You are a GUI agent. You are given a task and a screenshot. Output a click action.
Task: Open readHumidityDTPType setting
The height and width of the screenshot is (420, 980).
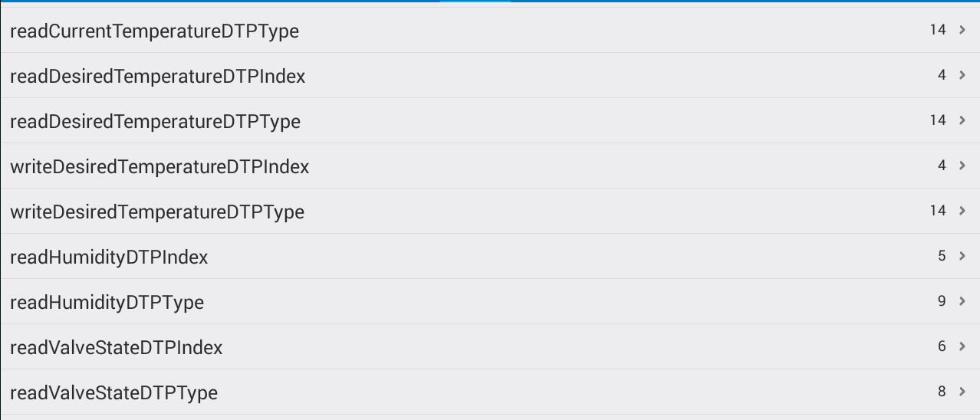pos(107,303)
